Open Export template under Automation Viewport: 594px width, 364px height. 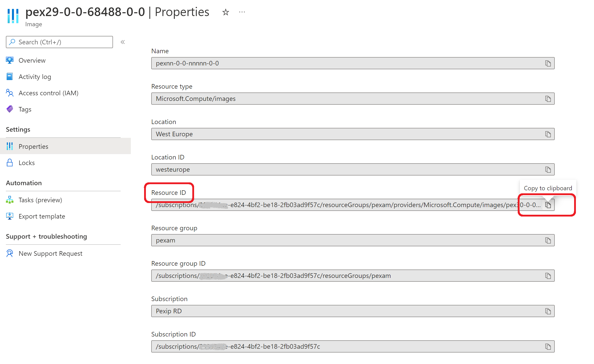point(42,216)
